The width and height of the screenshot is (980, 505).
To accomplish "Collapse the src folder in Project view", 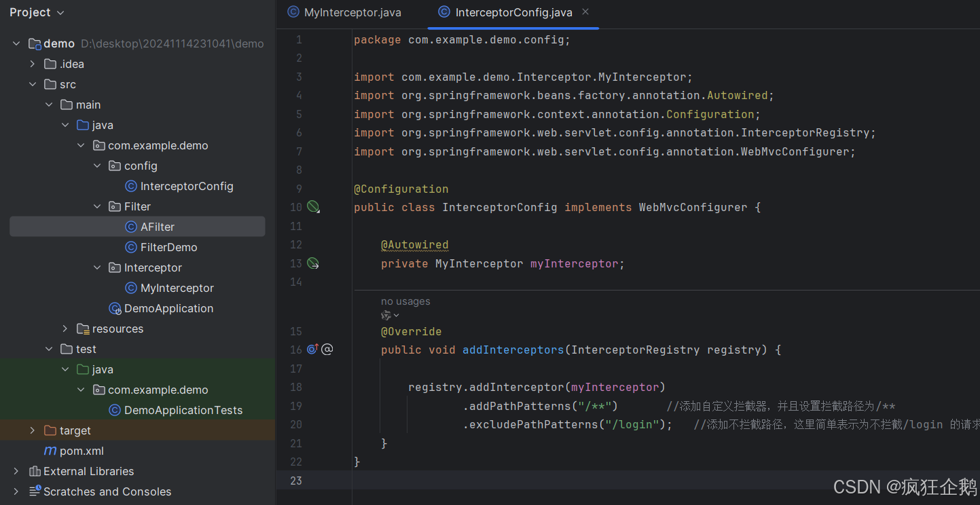I will (x=33, y=83).
